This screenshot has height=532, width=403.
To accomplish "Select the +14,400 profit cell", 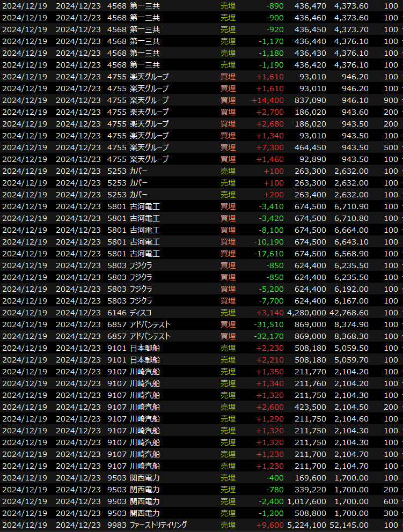I will pyautogui.click(x=267, y=100).
